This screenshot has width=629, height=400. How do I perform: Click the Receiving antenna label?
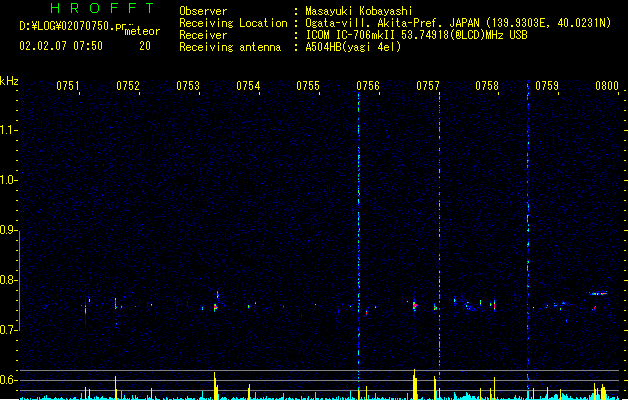[230, 47]
